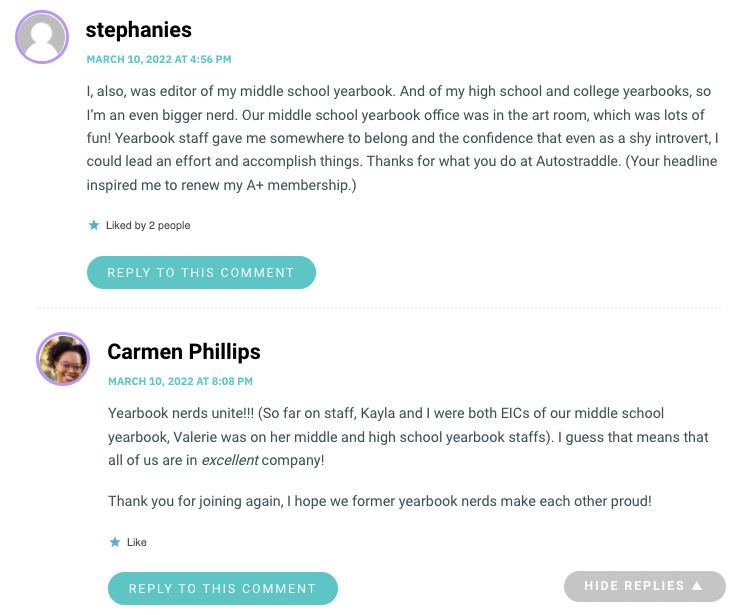The height and width of the screenshot is (615, 738).
Task: Click the italic word 'excellent' in Carmen's reply
Action: pyautogui.click(x=230, y=460)
